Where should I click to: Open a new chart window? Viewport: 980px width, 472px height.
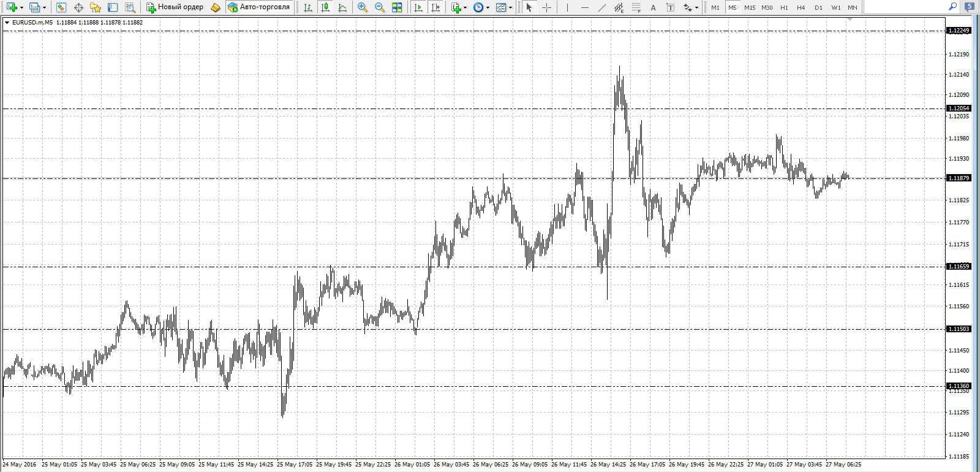click(12, 7)
